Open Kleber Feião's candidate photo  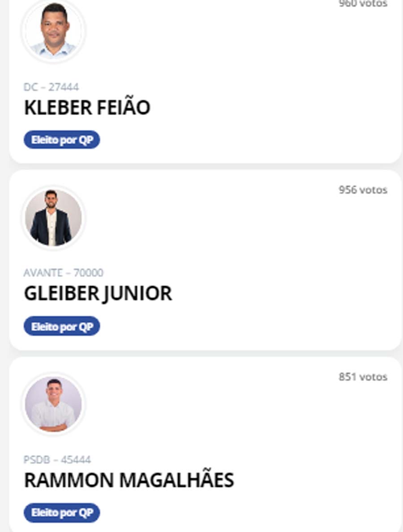(x=54, y=30)
